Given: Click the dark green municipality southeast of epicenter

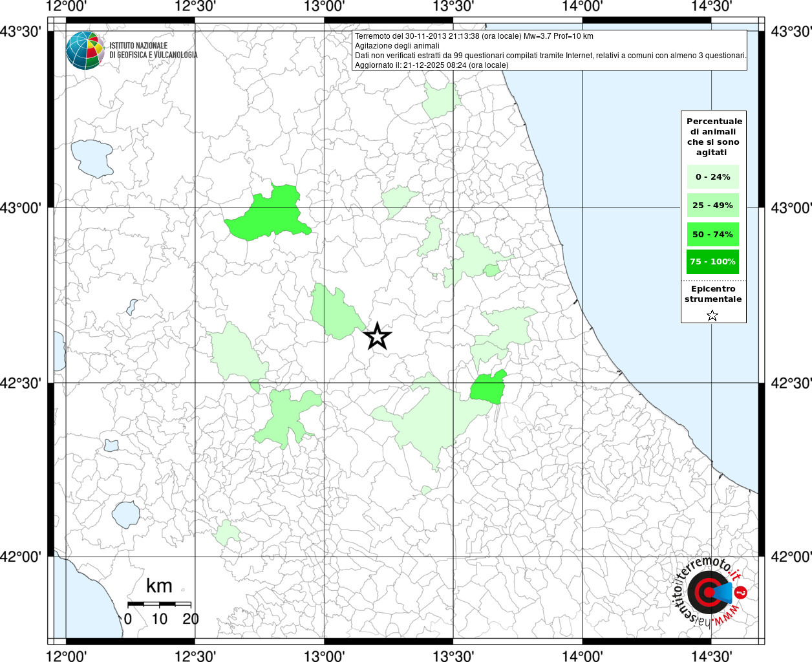Looking at the screenshot, I should pos(487,389).
